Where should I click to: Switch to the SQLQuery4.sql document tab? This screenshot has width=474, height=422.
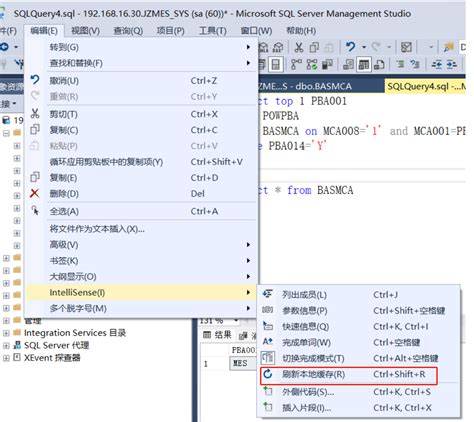(425, 86)
